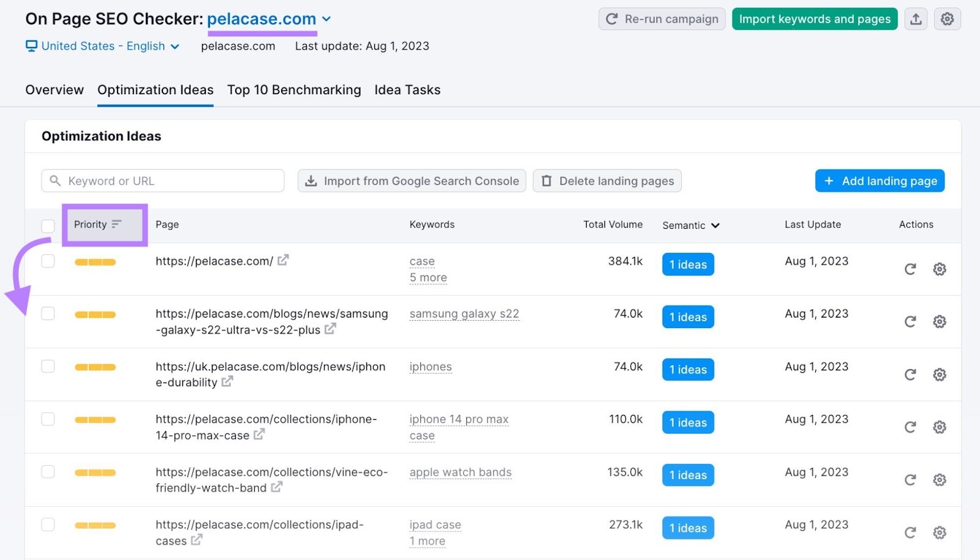
Task: Click the export icon near the top right
Action: coord(916,19)
